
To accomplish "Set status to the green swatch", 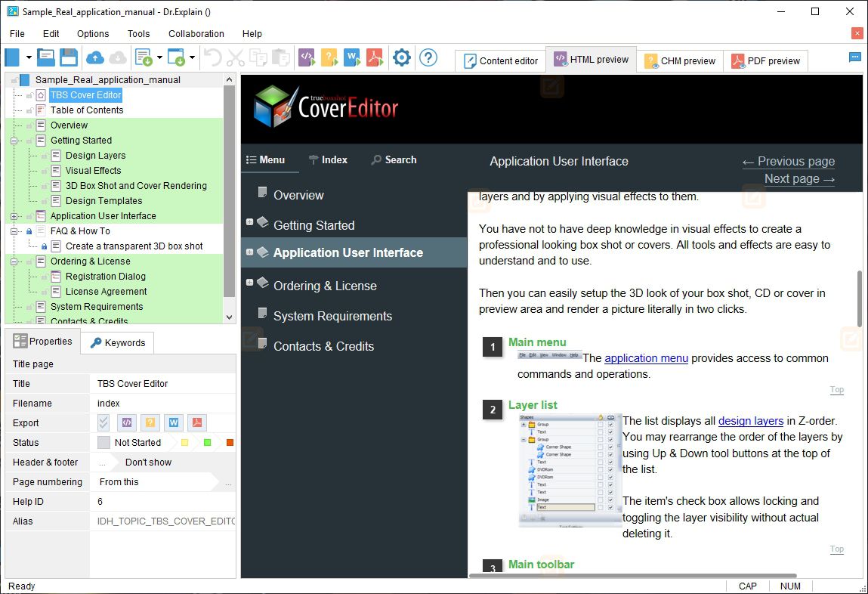I will (208, 442).
